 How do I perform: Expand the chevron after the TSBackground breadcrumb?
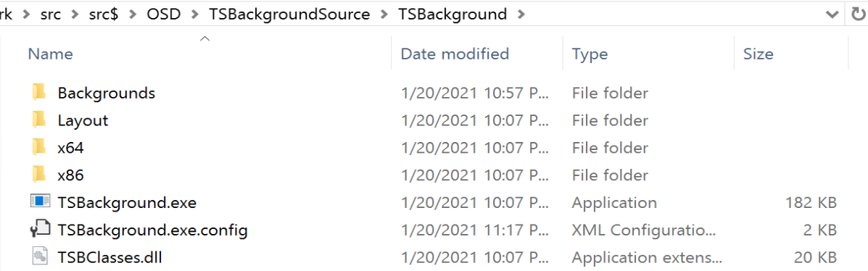pyautogui.click(x=521, y=15)
